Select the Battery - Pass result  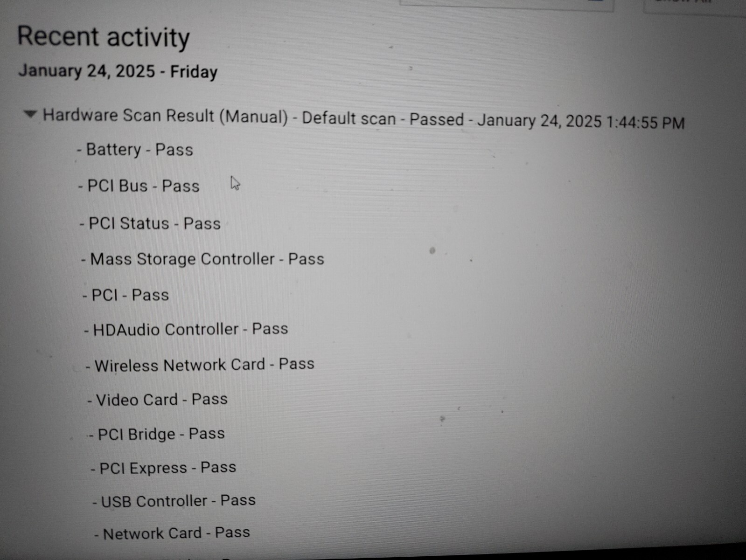click(135, 150)
